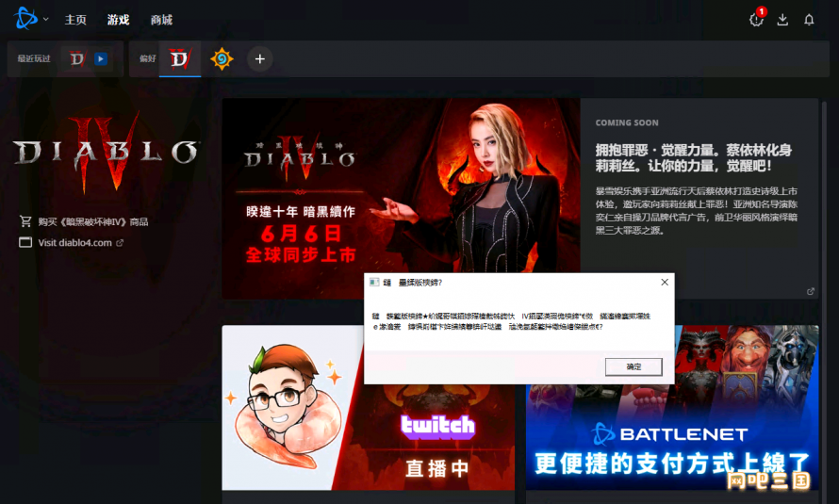The height and width of the screenshot is (504, 839).
Task: Open the downloads arrow icon
Action: click(x=782, y=20)
